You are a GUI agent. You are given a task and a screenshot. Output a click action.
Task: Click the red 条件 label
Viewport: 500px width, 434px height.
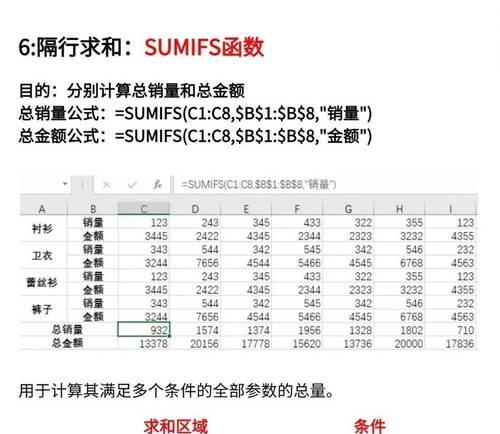pos(370,426)
